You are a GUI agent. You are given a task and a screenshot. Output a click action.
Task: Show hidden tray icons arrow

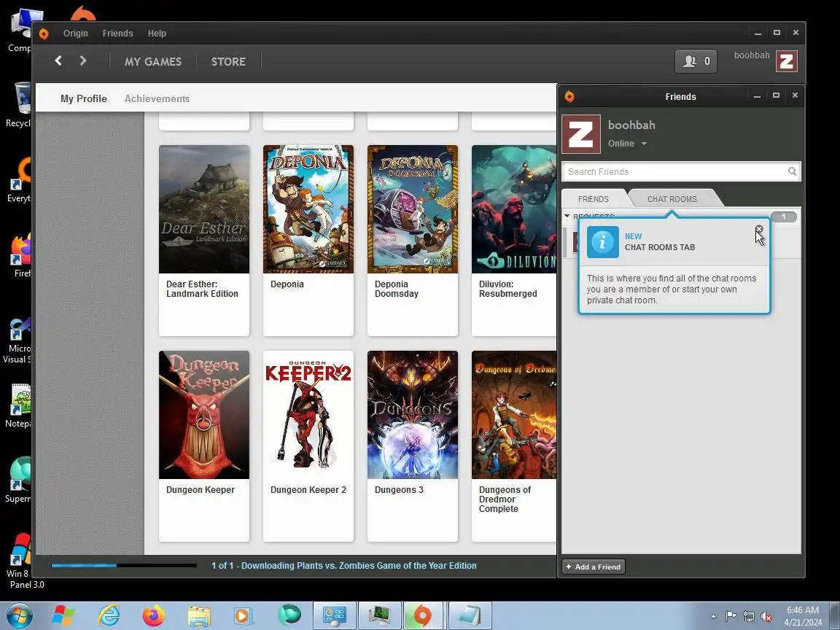(713, 617)
